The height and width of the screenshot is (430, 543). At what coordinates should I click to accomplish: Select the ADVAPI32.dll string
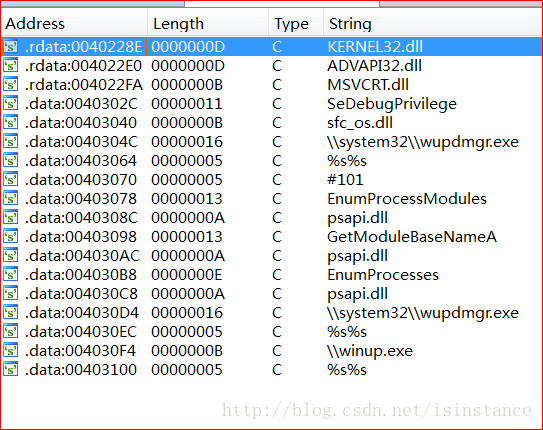click(374, 66)
